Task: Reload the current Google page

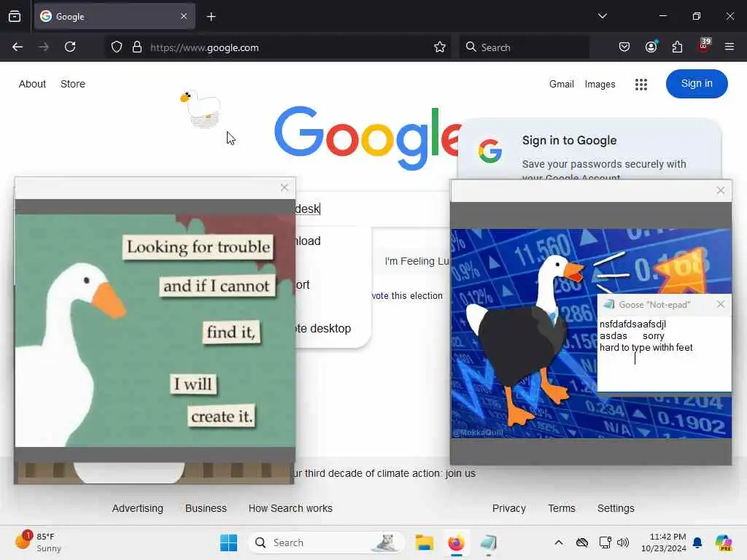Action: pos(70,47)
